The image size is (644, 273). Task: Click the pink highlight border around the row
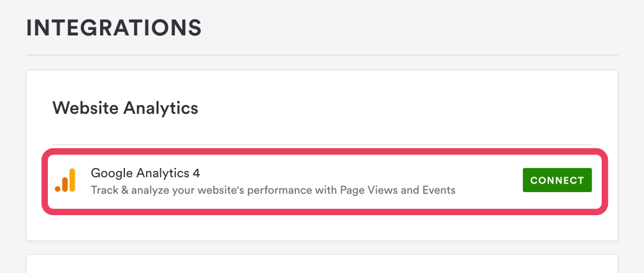click(323, 152)
